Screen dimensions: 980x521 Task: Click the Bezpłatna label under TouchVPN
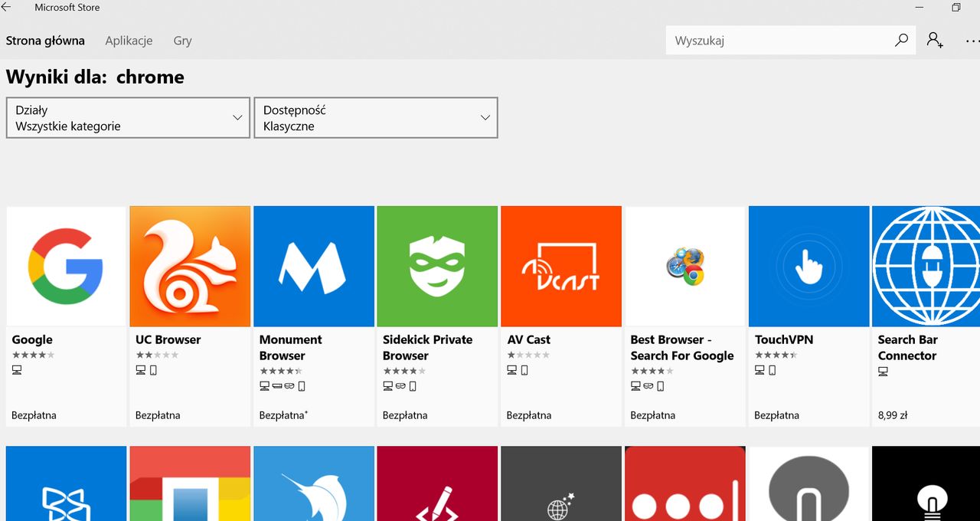tap(776, 415)
